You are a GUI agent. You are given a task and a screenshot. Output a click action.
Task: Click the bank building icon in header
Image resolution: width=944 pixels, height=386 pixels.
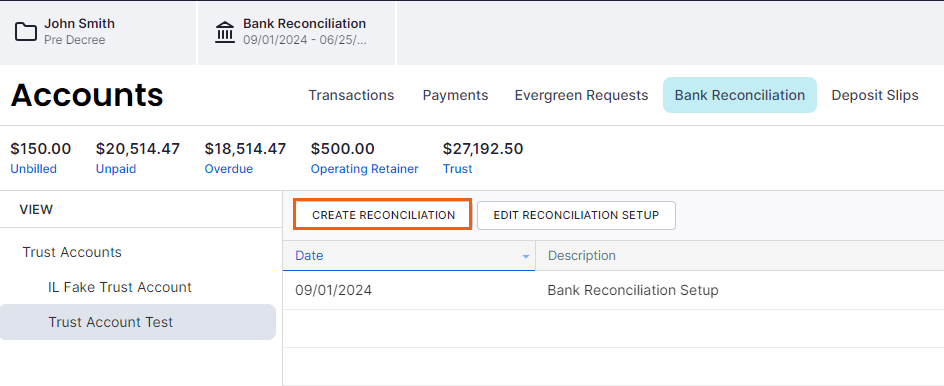pyautogui.click(x=225, y=32)
